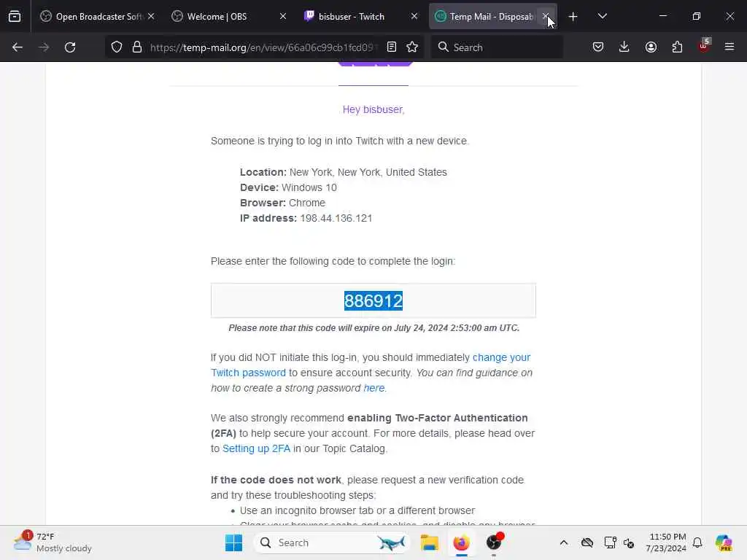The image size is (747, 560).
Task: Click the browser Search box
Action: click(497, 47)
